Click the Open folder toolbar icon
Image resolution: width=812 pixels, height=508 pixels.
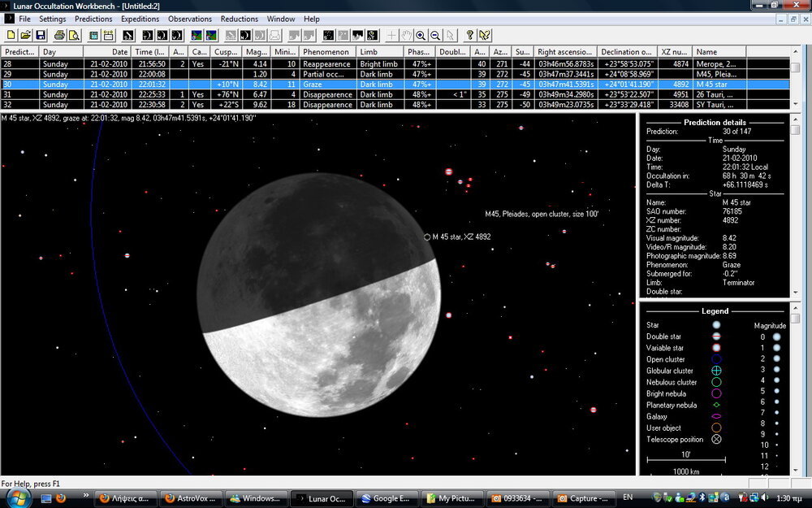pos(26,35)
